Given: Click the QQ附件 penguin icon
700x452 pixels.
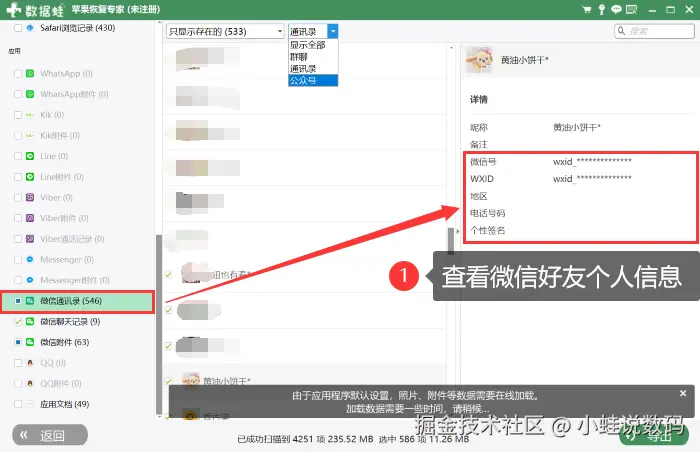Looking at the screenshot, I should pyautogui.click(x=30, y=384).
